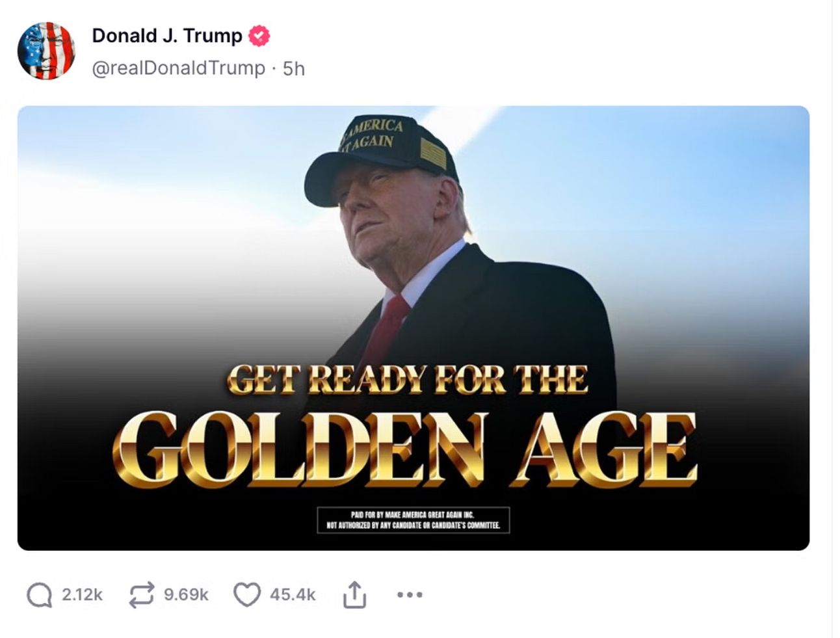
Task: Open the share upload arrow icon
Action: tap(354, 594)
